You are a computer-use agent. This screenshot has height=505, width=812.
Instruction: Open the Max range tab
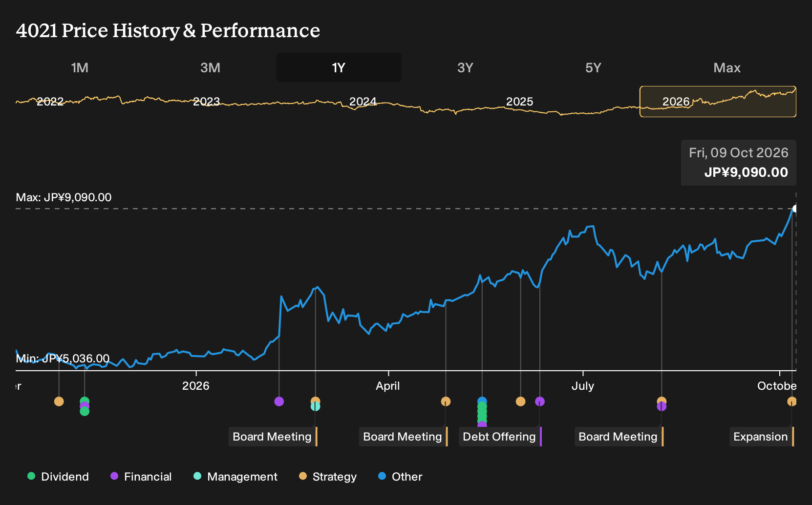pyautogui.click(x=727, y=67)
